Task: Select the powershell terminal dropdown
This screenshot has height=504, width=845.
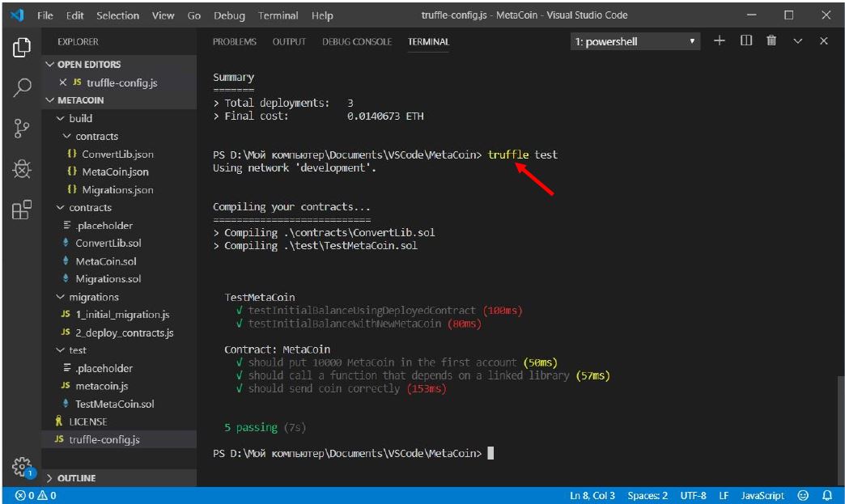Action: pos(635,41)
